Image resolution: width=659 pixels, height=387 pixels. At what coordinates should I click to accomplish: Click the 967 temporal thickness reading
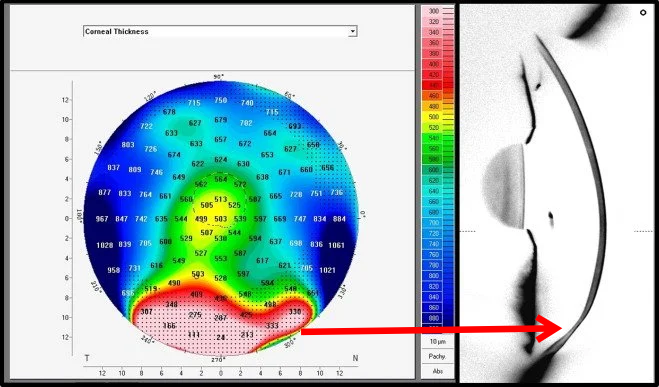(102, 219)
